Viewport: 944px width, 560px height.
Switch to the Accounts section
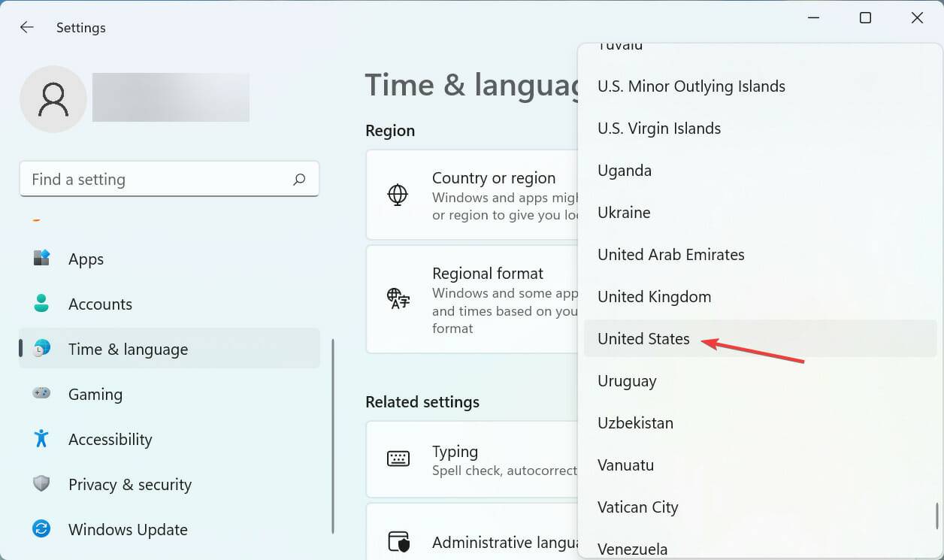pos(100,304)
